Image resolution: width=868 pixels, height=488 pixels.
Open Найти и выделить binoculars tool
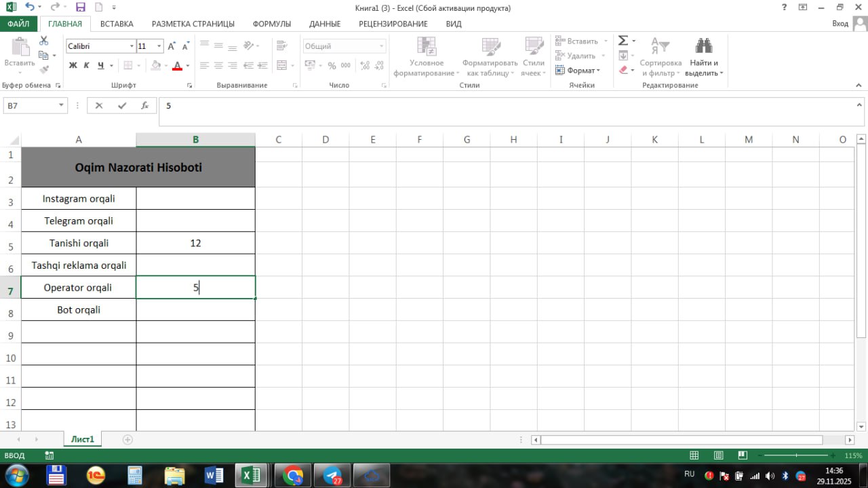coord(703,57)
